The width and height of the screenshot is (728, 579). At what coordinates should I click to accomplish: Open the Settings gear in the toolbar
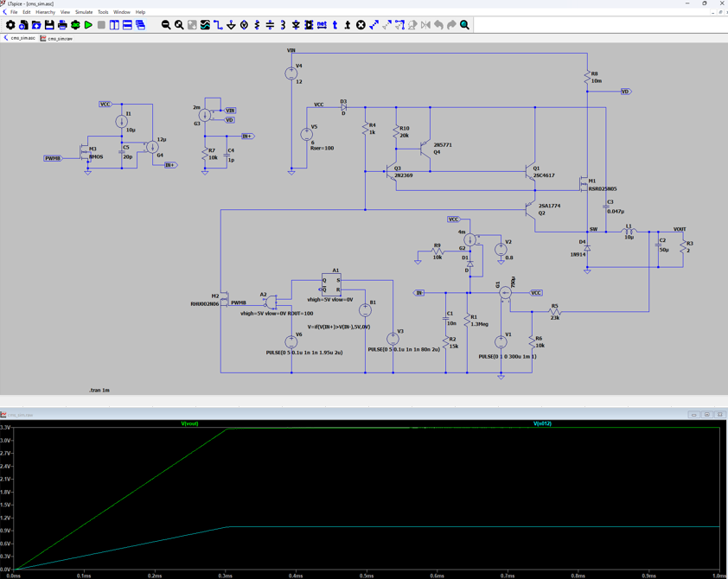pos(10,25)
